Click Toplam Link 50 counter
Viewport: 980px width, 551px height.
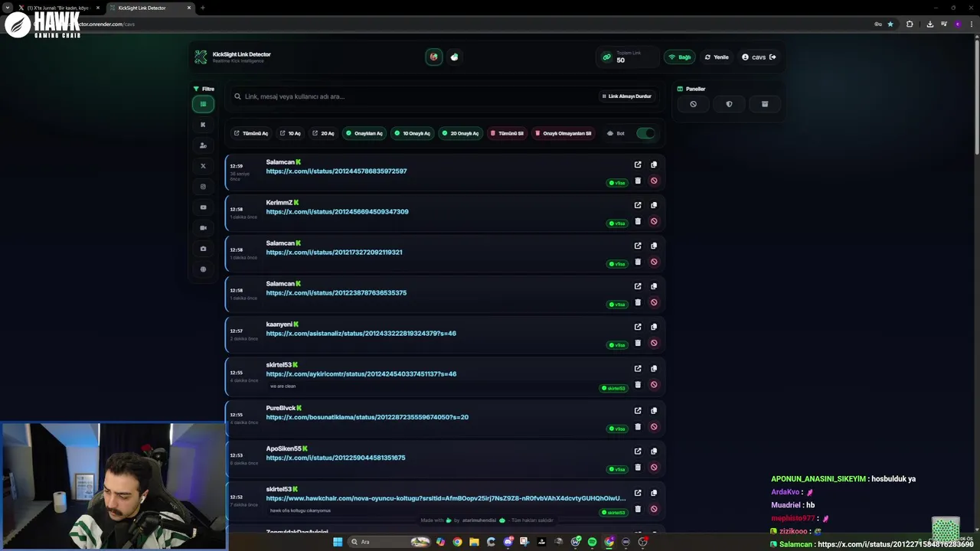click(629, 57)
